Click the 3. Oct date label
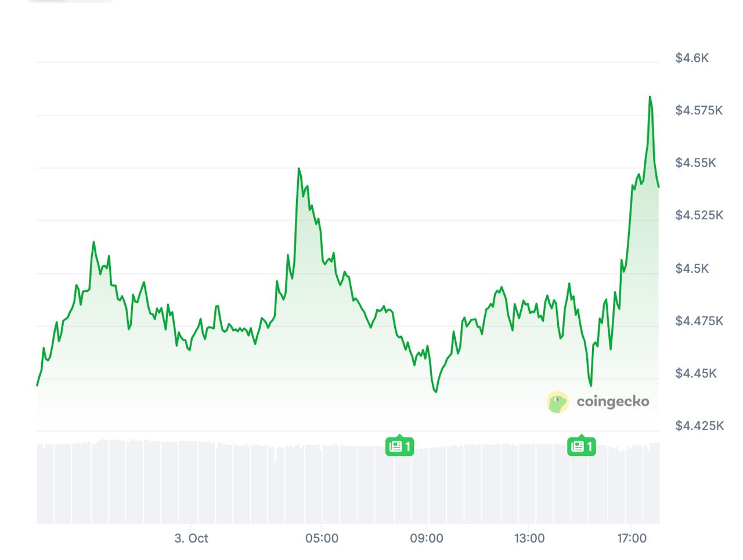 [x=191, y=538]
